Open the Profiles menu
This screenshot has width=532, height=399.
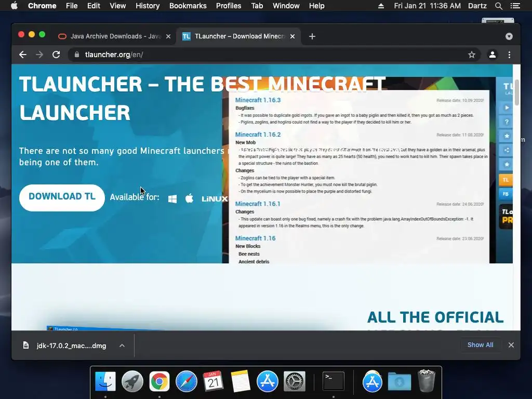[229, 6]
